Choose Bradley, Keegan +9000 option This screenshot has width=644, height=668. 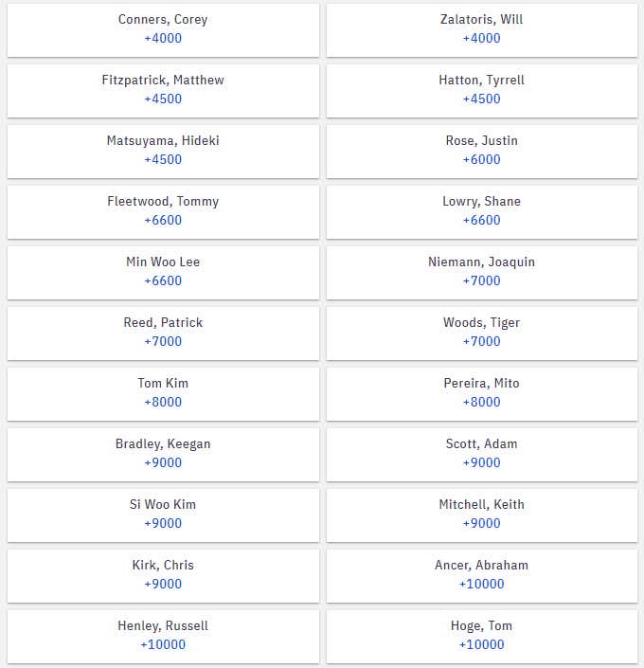tap(163, 455)
